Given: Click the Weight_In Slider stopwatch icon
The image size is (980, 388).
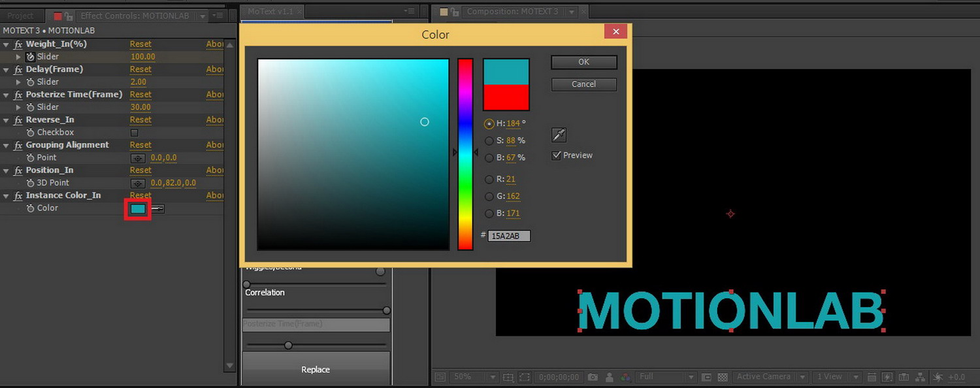Looking at the screenshot, I should click(30, 57).
